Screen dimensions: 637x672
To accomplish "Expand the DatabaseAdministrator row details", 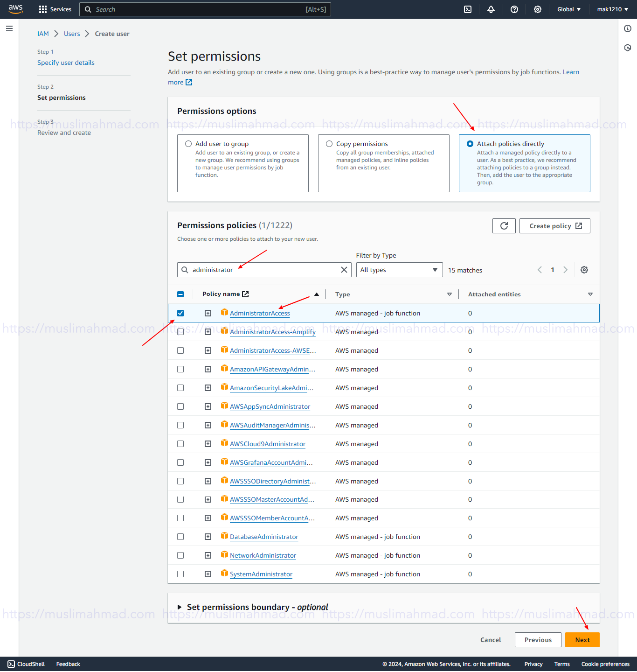I will pyautogui.click(x=208, y=537).
